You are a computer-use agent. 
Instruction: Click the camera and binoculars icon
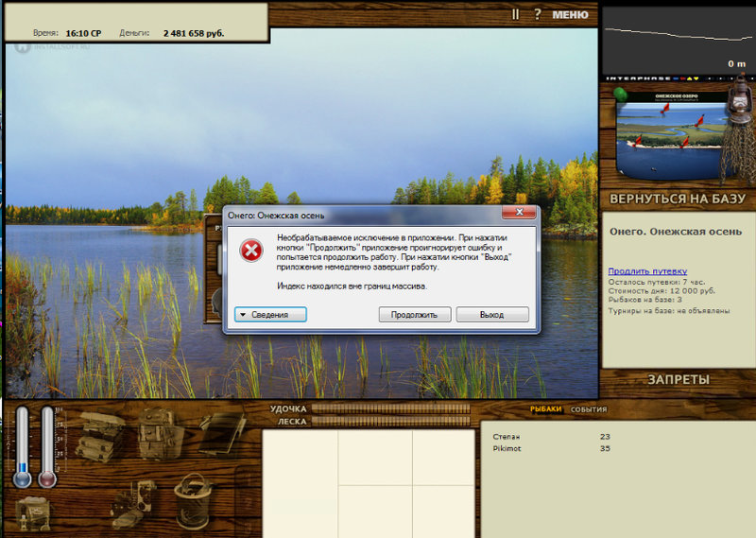133,504
